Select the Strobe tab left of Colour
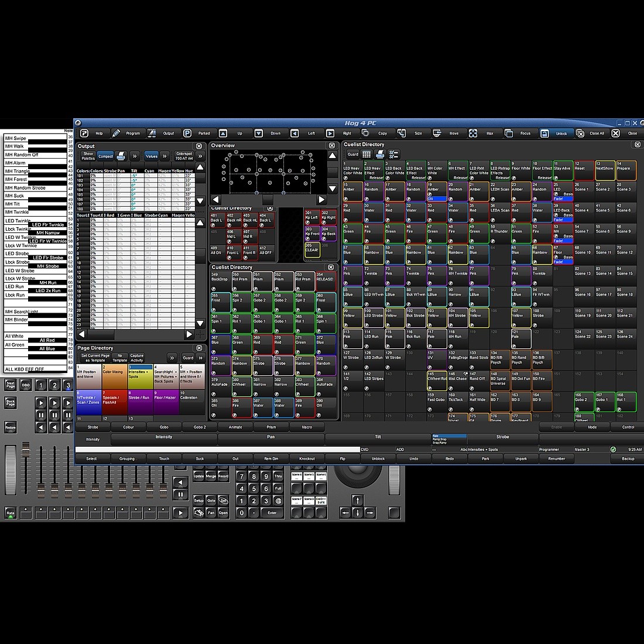Screen dimensions: 644x644 pos(93,427)
